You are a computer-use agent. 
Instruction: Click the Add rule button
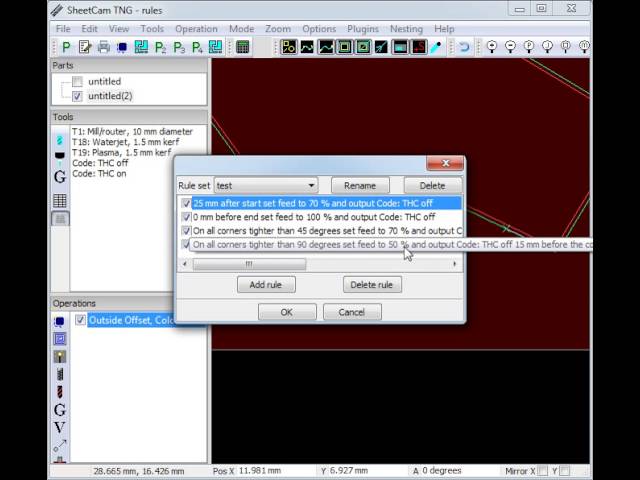pyautogui.click(x=266, y=285)
